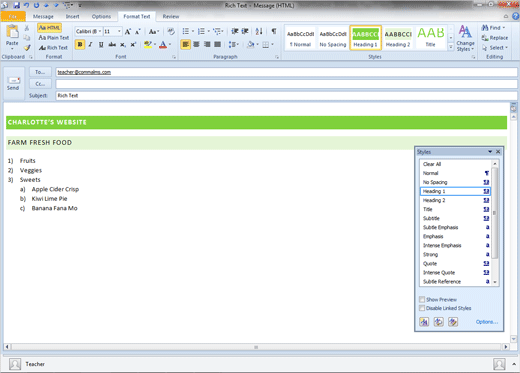Open the File tab

pos(13,16)
